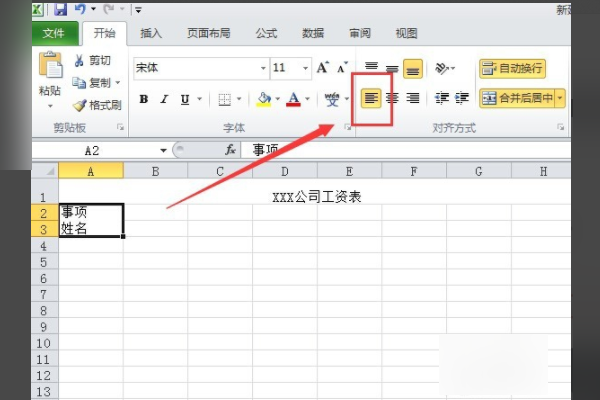The image size is (600, 400).
Task: Switch to the 开始 (Home) tab
Action: click(x=104, y=33)
